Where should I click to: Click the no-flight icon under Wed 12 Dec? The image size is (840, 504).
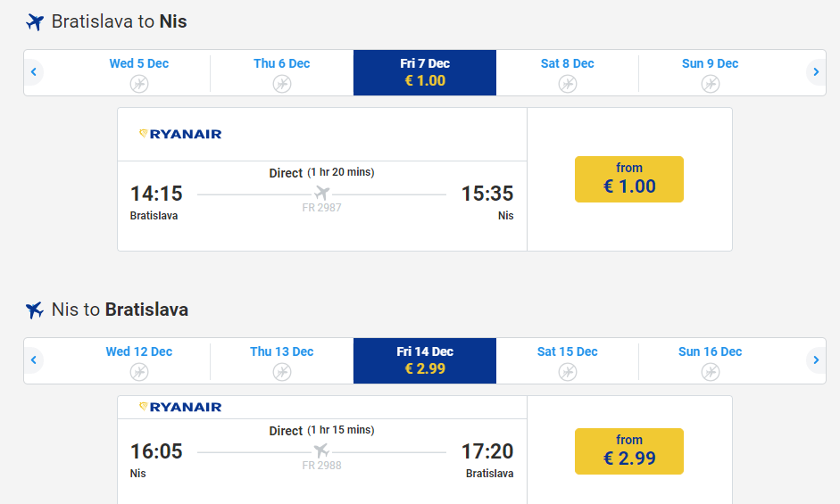click(139, 372)
